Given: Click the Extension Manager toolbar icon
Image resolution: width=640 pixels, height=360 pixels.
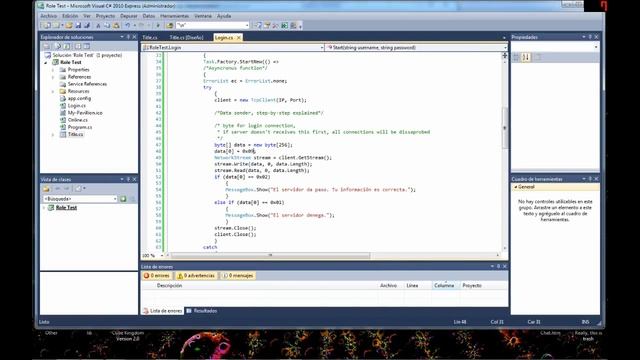Looking at the screenshot, I should coord(293,25).
